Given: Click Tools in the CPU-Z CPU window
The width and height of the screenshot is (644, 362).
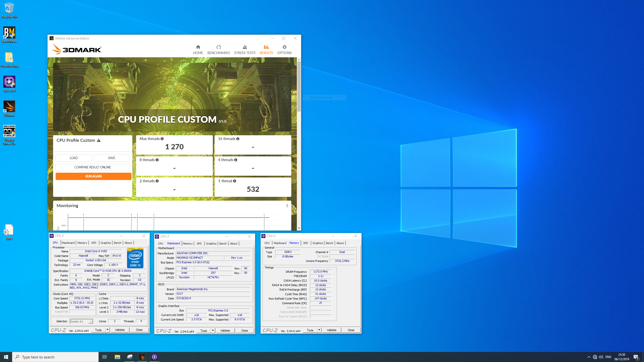Looking at the screenshot, I should (x=98, y=330).
